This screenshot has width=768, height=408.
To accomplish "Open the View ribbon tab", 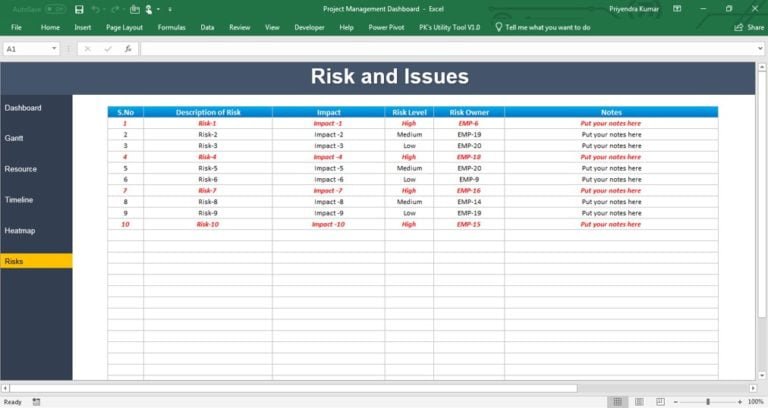I will [x=272, y=27].
